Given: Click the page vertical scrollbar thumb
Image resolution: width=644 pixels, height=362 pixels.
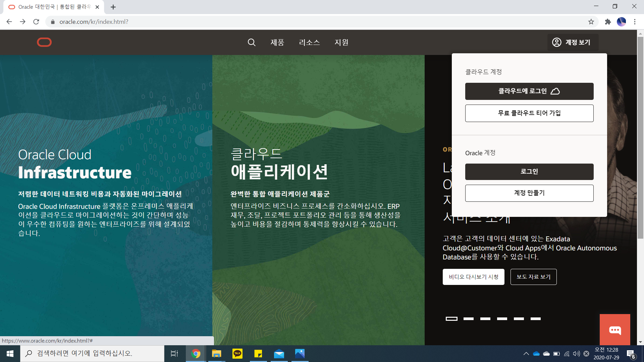Looking at the screenshot, I should tap(640, 137).
